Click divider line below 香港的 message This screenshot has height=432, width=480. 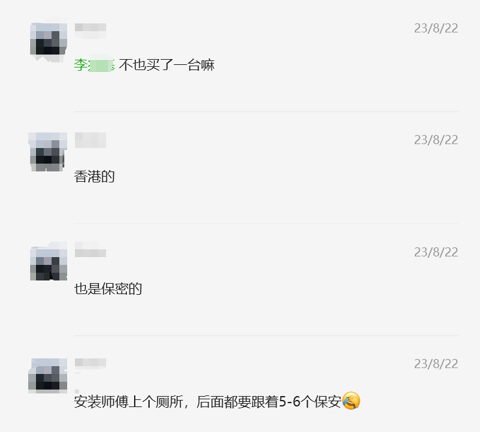(266, 223)
